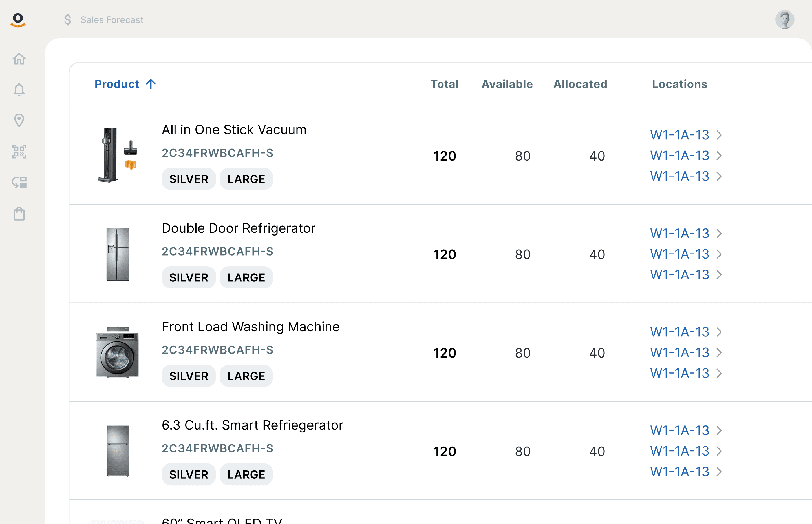Open the location pin icon
The height and width of the screenshot is (524, 812).
tap(19, 121)
